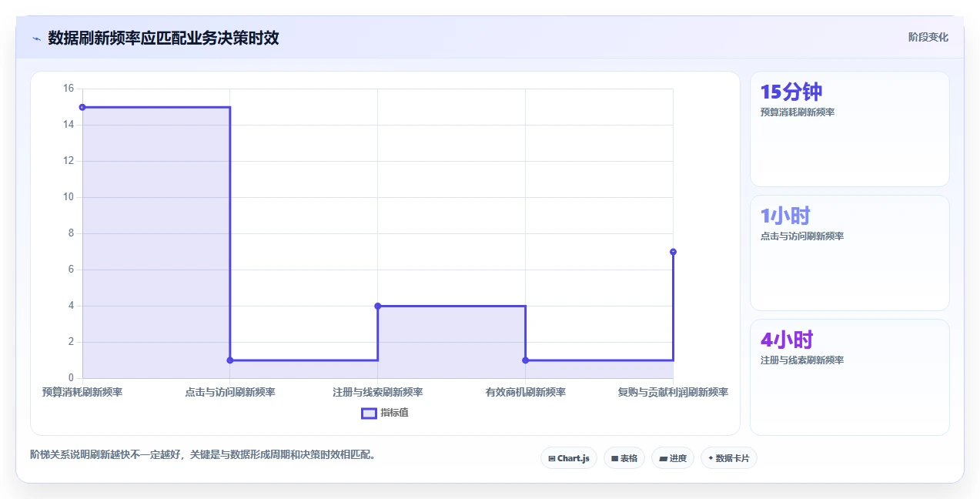Screen dimensions: 980x499
Task: Click the x-axis label 预算消耗刷新频率
Action: [x=82, y=392]
